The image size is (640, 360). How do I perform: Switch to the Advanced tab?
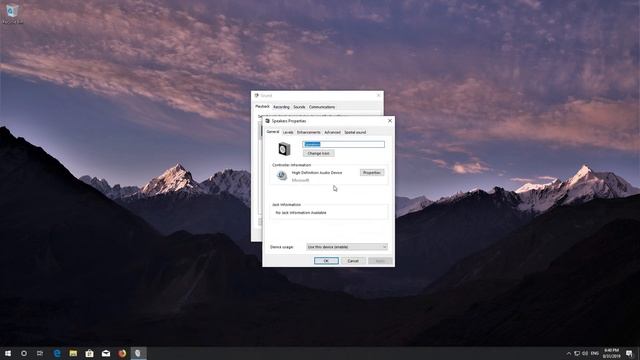point(332,132)
